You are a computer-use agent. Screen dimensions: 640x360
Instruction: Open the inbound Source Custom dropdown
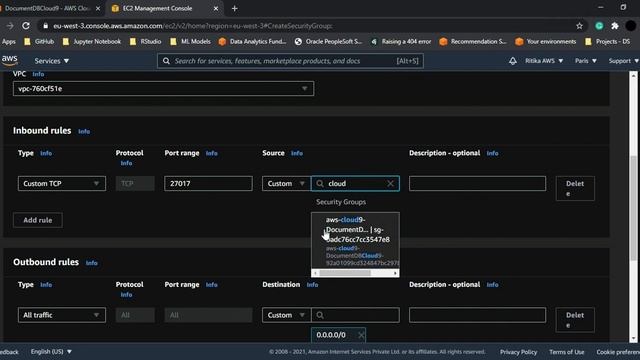point(287,184)
